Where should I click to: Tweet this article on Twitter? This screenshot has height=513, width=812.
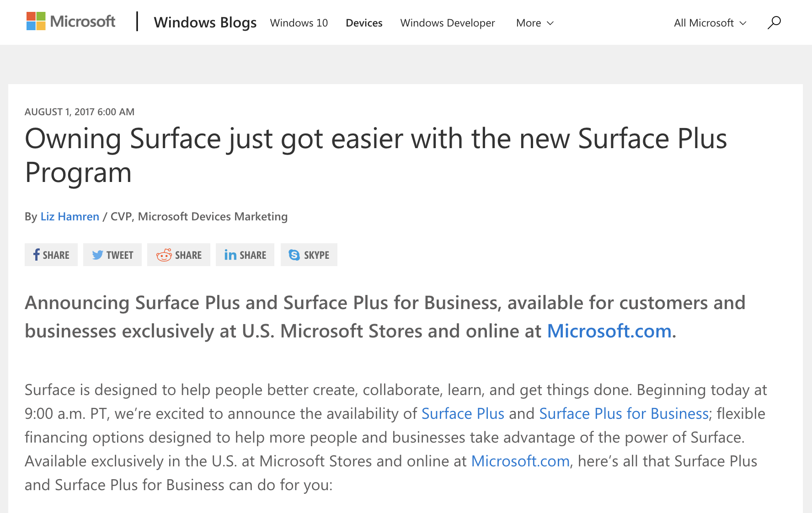[x=112, y=255]
